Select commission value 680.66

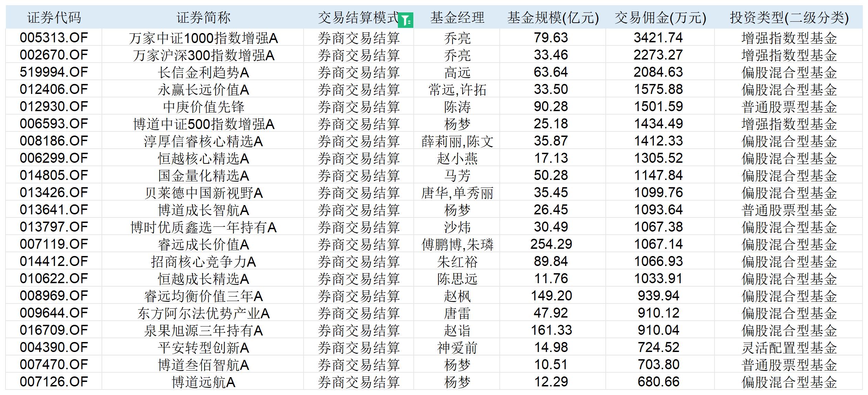[x=658, y=382]
